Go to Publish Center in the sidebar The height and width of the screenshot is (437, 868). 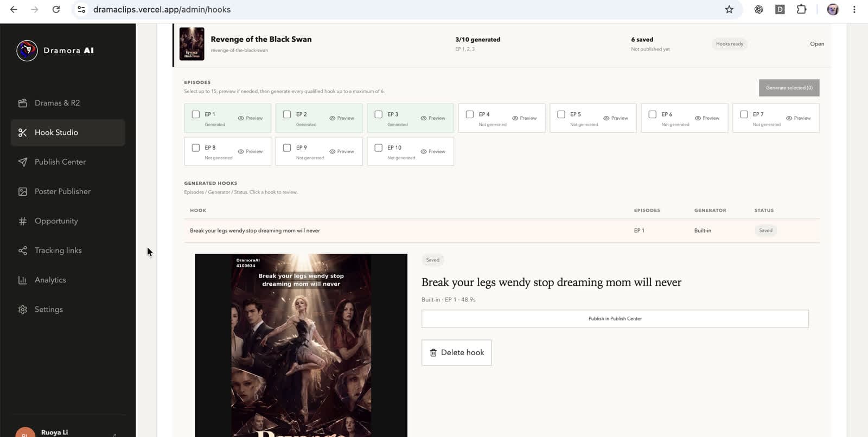(x=68, y=162)
